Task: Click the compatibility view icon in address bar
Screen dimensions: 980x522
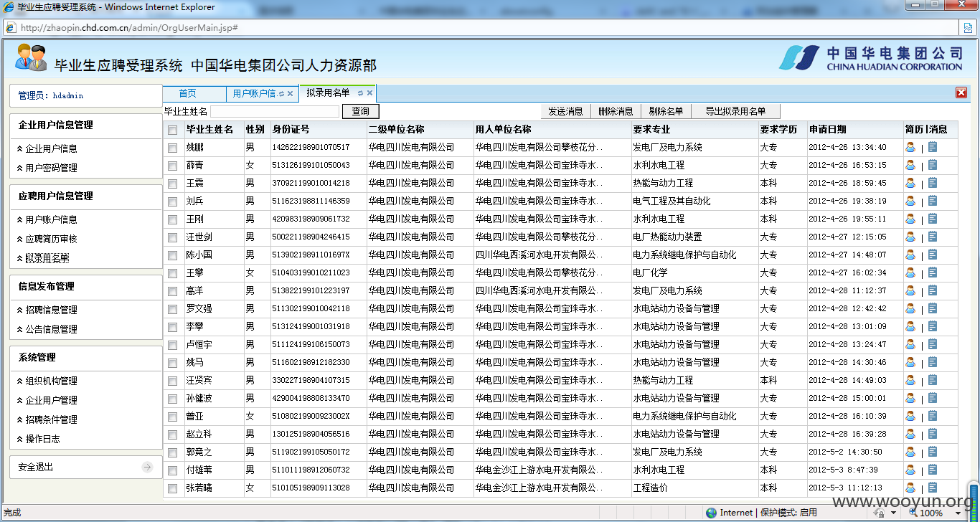Action: pos(966,27)
